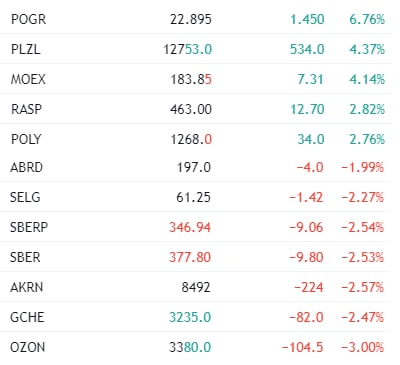This screenshot has width=400, height=365.
Task: Open the SBERP ticker
Action: tap(29, 227)
